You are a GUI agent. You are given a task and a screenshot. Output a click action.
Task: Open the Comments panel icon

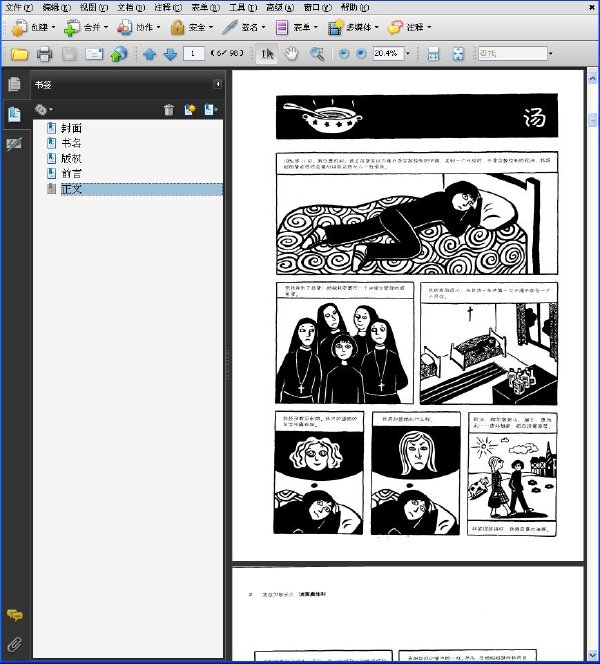(x=14, y=615)
